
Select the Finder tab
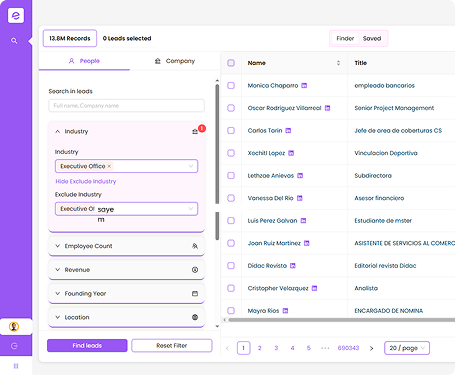click(x=345, y=38)
